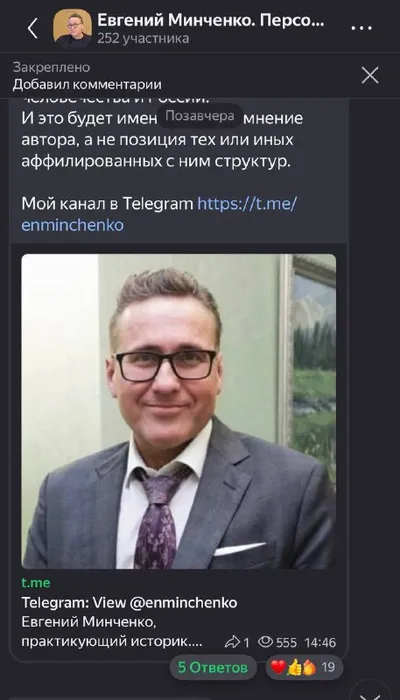
Task: Open the man's photo link preview
Action: point(179,411)
